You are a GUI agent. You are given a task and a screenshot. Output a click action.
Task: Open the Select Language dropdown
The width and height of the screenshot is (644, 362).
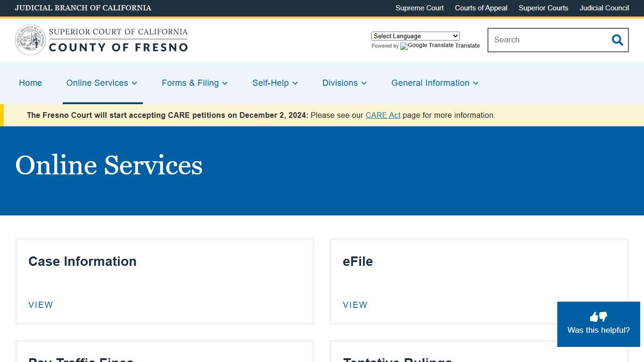pyautogui.click(x=415, y=36)
